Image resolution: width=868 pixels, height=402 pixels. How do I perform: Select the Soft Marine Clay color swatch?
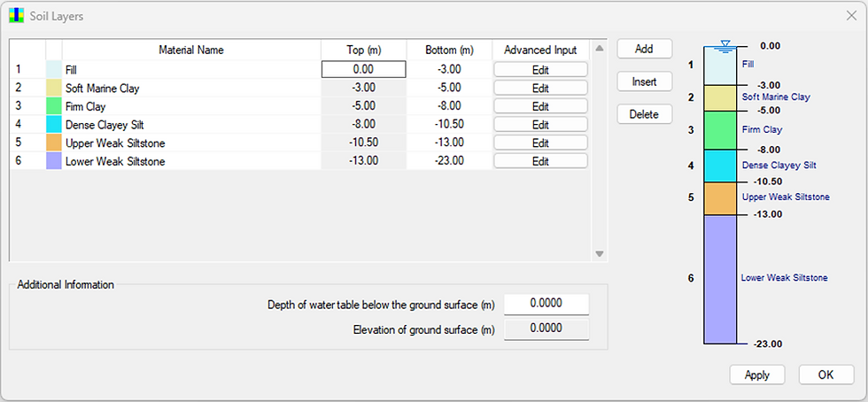point(53,88)
